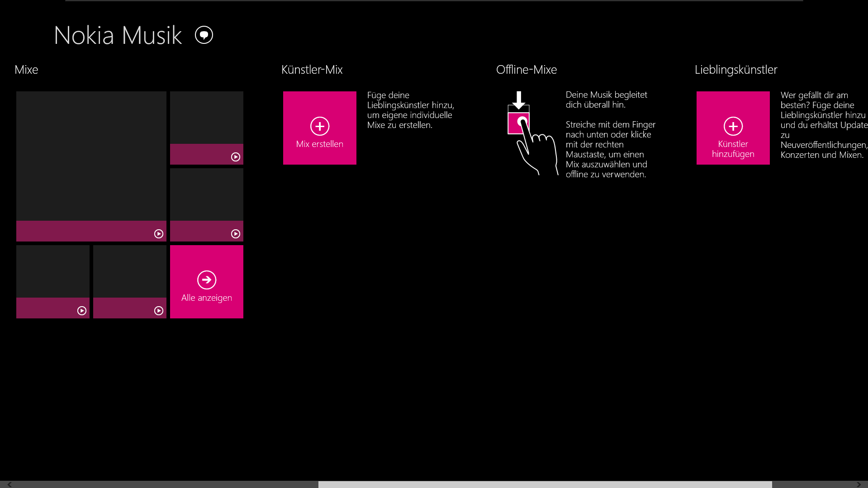The width and height of the screenshot is (868, 488).
Task: Open the Lieblingskünstler section heading
Action: (x=736, y=70)
